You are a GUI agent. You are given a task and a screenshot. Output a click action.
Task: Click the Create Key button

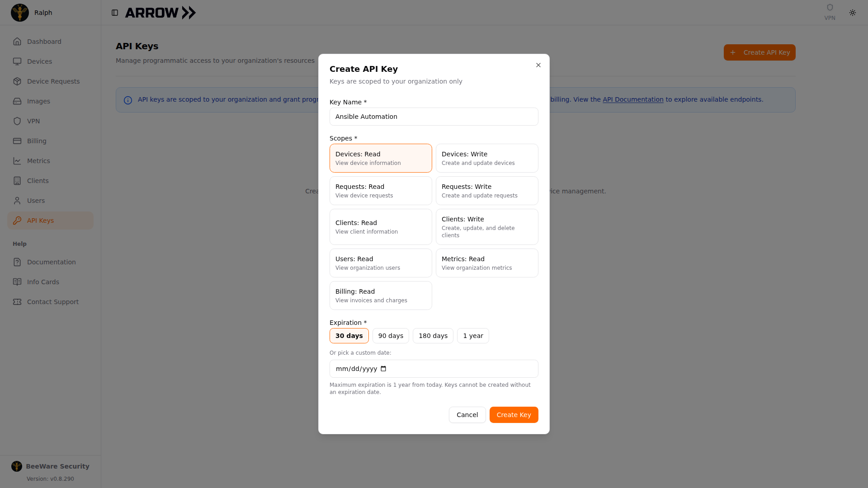514,415
